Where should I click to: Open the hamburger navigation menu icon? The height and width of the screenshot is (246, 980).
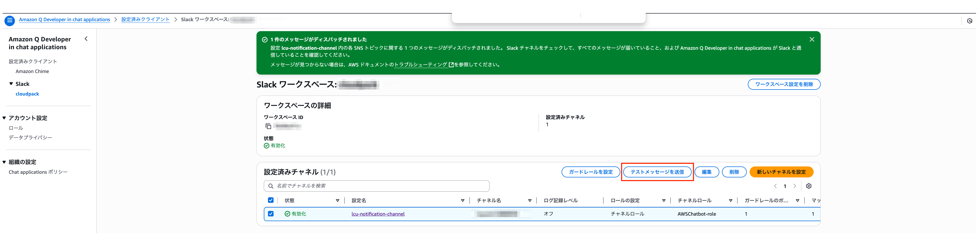pyautogui.click(x=10, y=21)
